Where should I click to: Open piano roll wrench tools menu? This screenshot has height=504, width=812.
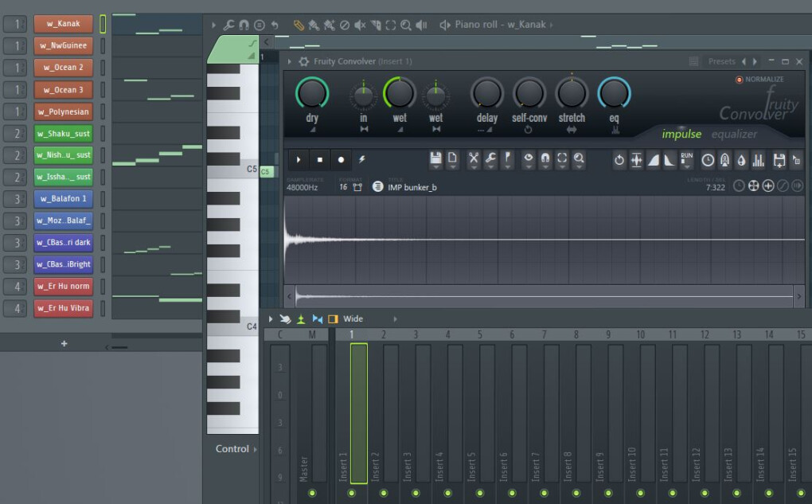tap(228, 25)
